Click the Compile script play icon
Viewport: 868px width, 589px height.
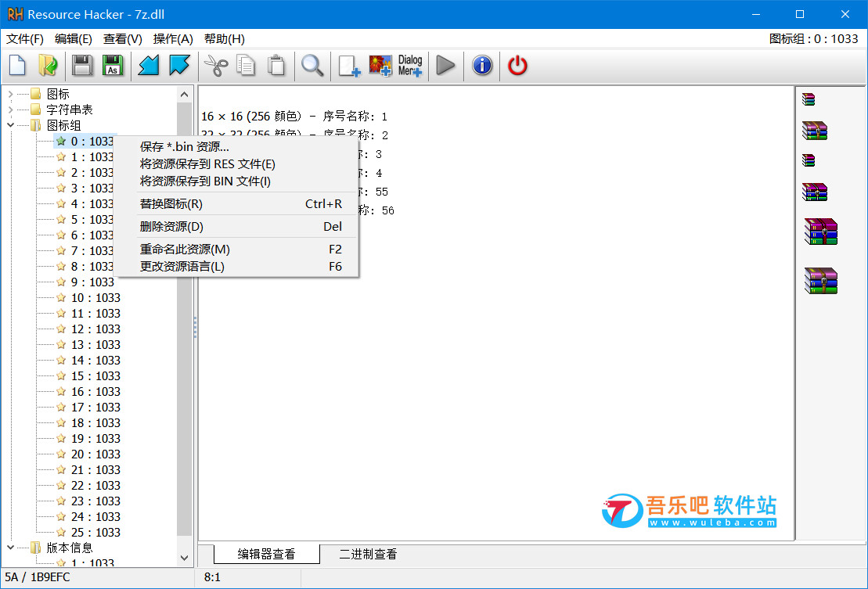point(445,66)
